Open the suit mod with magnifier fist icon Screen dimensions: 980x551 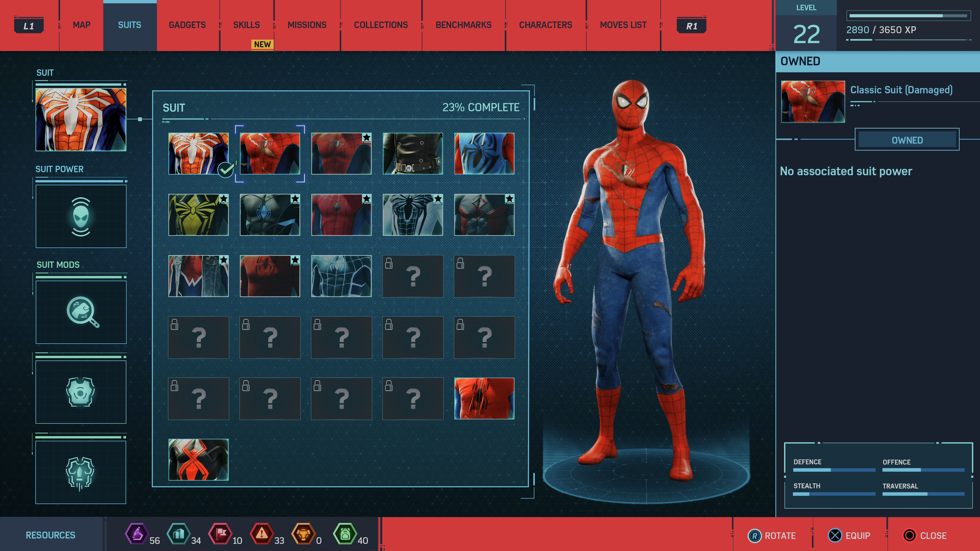coord(81,312)
